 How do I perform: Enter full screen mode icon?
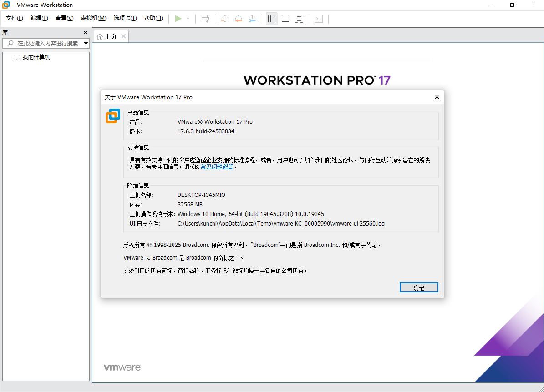pos(299,19)
